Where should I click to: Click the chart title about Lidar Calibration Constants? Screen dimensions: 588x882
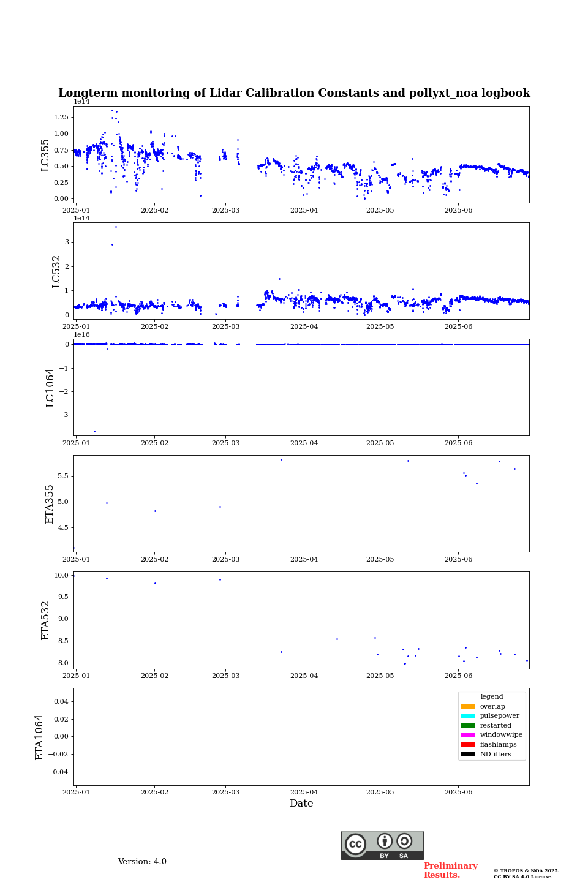point(294,93)
